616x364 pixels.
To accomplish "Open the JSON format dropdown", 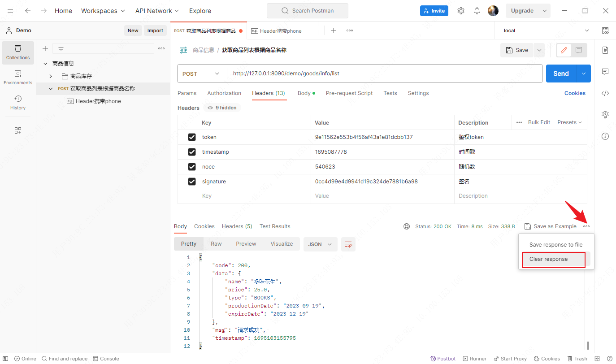I will pyautogui.click(x=320, y=244).
